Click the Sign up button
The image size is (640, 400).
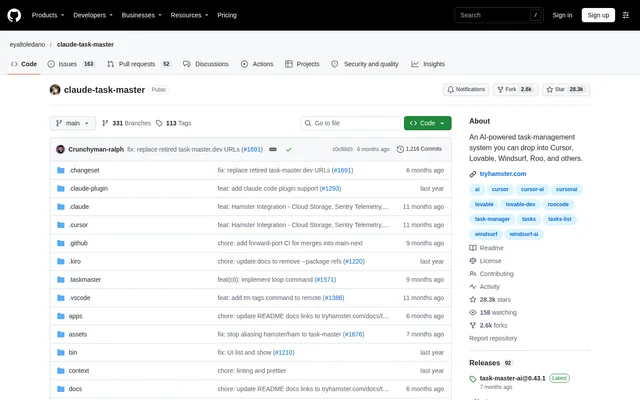pyautogui.click(x=598, y=15)
